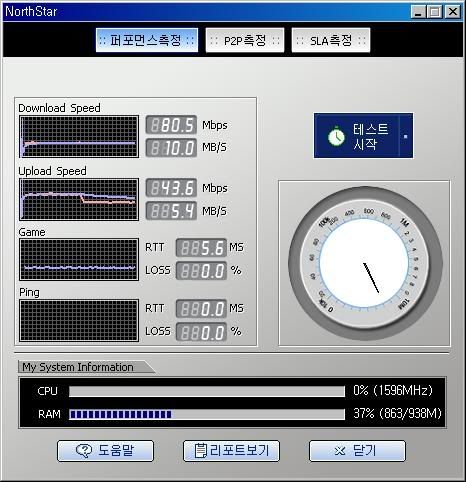Screen dimensions: 466x482
Task: Click the RAM usage progress bar
Action: pos(207,414)
